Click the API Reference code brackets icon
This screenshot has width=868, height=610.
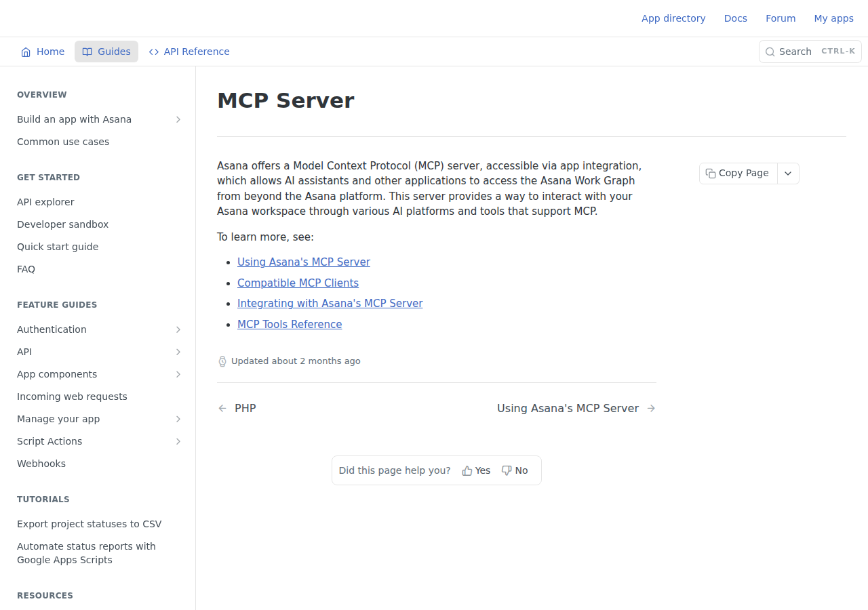154,52
